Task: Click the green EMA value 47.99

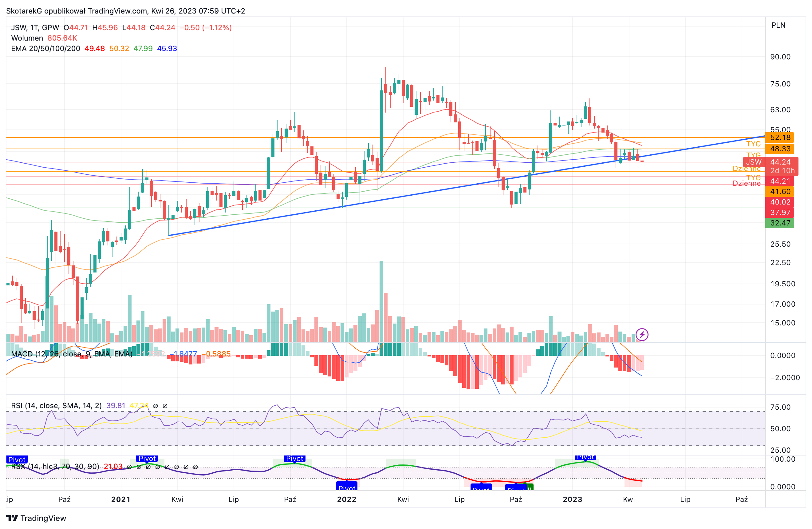Action: point(143,49)
